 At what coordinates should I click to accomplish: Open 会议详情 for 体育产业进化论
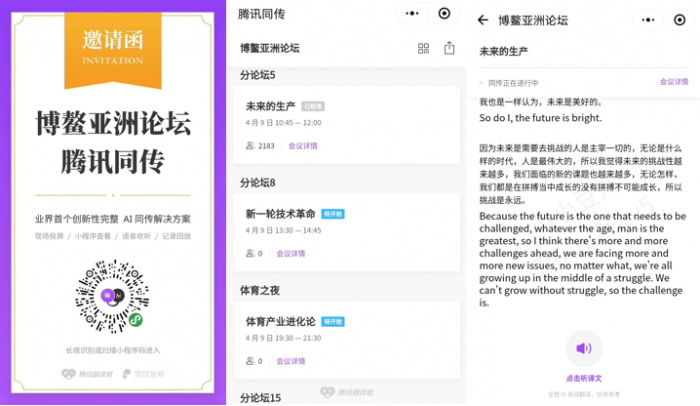click(291, 361)
